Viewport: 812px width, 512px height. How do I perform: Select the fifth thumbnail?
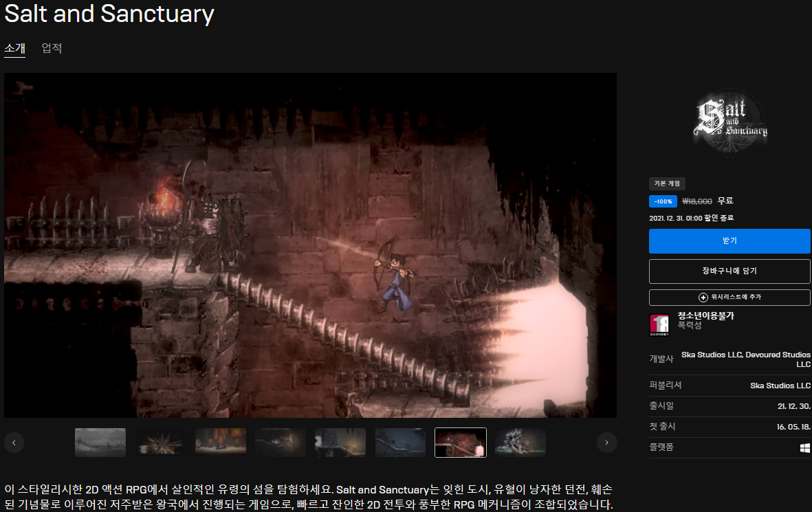(x=340, y=443)
